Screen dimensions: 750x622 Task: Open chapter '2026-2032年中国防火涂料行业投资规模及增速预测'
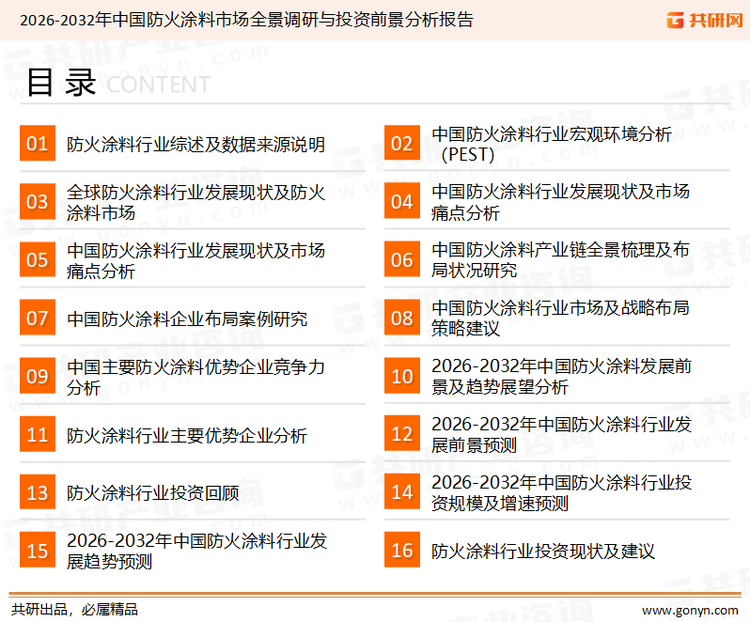coord(562,493)
